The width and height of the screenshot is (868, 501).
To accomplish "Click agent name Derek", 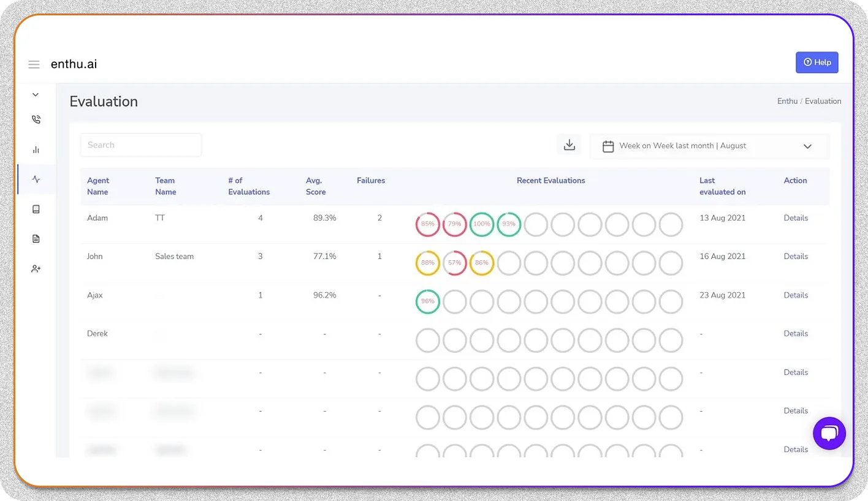I will pos(97,334).
